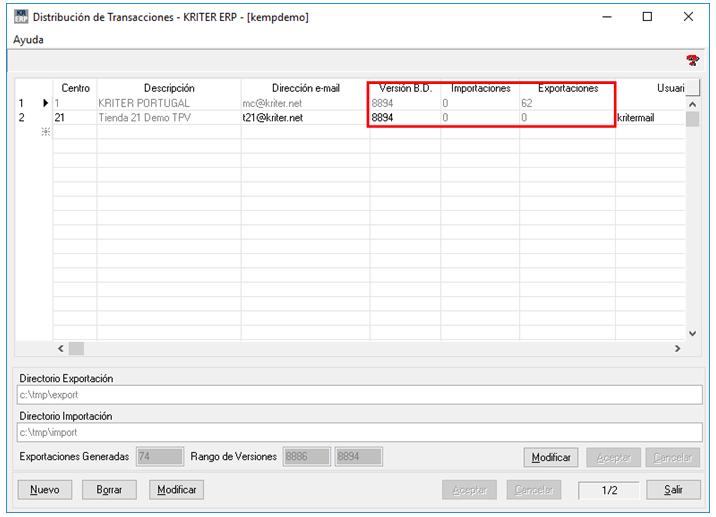716x517 pixels.
Task: Click the bottom-left Modificar button
Action: (176, 490)
